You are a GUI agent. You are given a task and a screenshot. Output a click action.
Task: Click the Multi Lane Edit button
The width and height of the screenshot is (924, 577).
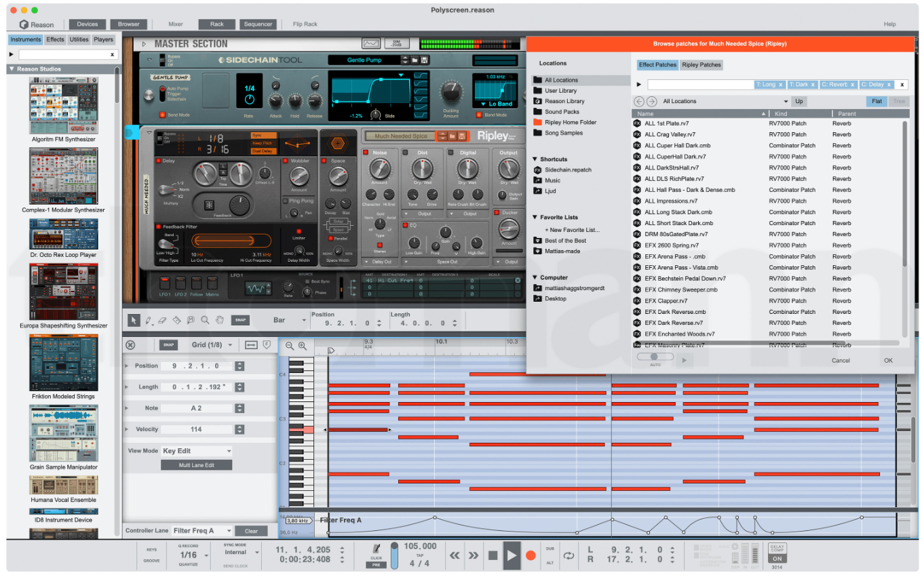(196, 465)
